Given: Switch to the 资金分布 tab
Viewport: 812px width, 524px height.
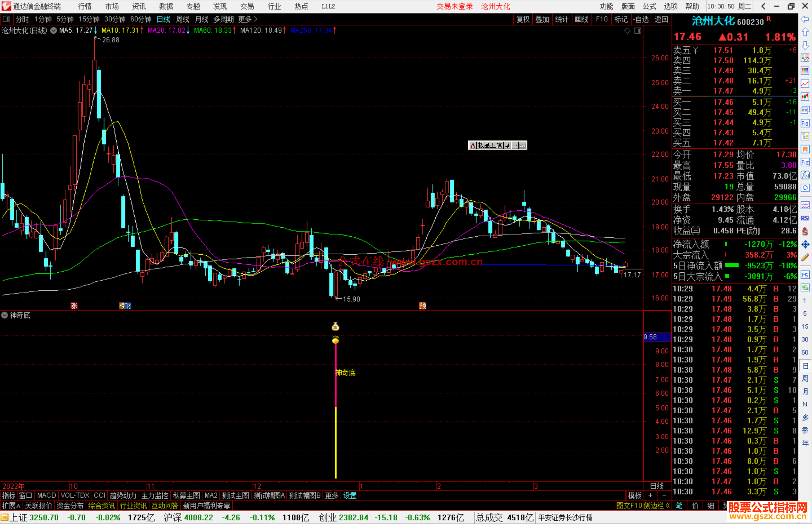Looking at the screenshot, I should pyautogui.click(x=70, y=506).
